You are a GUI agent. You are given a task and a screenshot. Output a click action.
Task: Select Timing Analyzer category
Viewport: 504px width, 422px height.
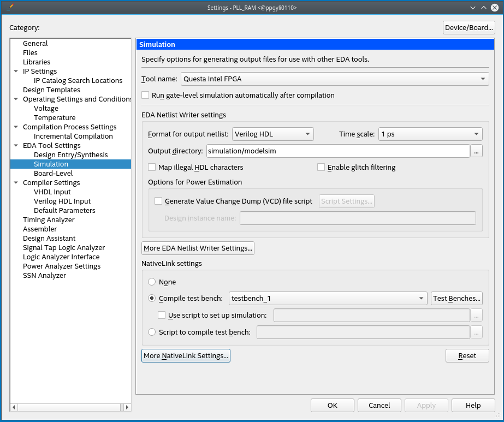pyautogui.click(x=49, y=220)
